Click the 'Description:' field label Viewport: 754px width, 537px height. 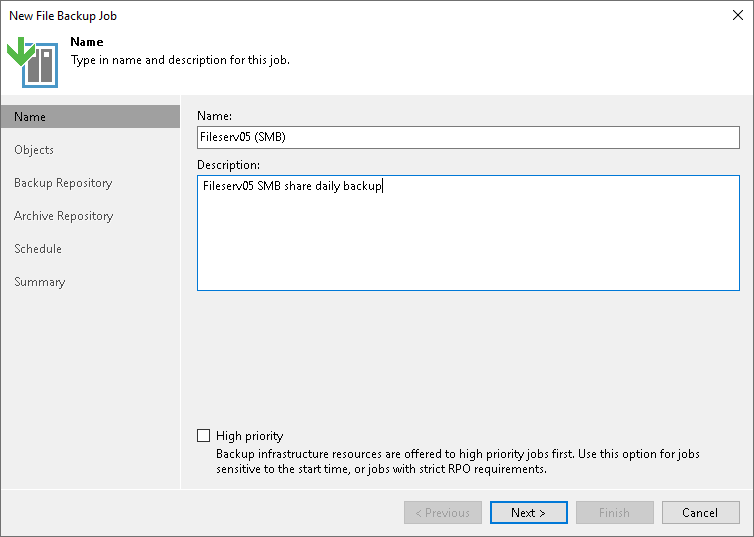228,165
